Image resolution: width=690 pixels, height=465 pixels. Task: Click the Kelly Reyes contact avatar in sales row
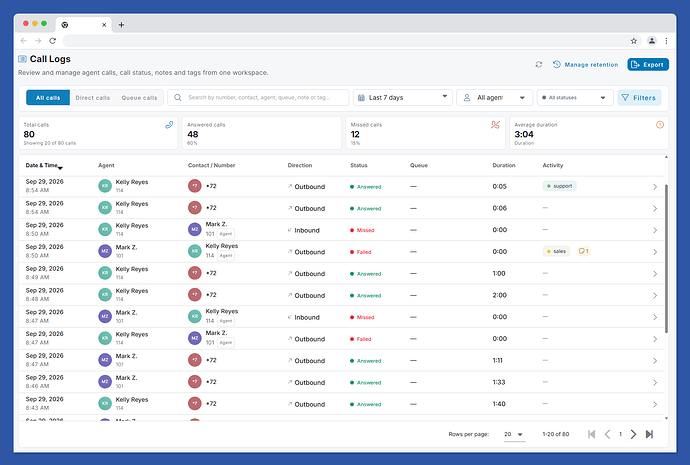click(x=195, y=251)
